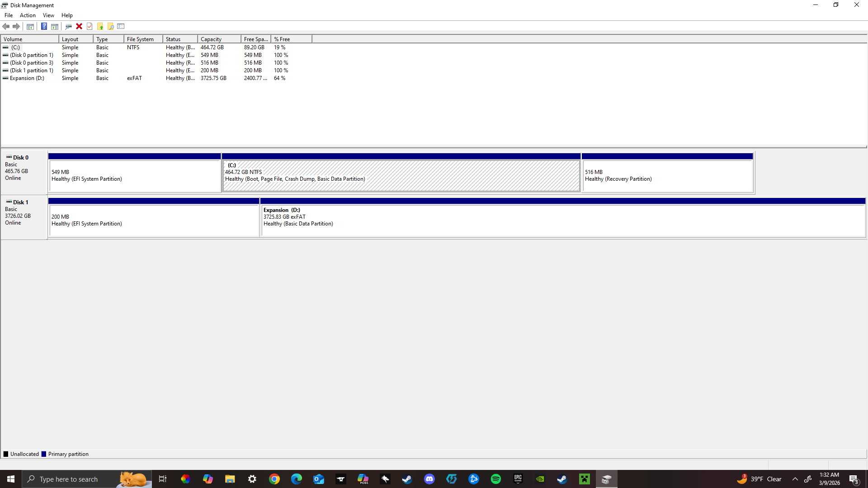868x488 pixels.
Task: Sort by the File System column header
Action: 143,39
